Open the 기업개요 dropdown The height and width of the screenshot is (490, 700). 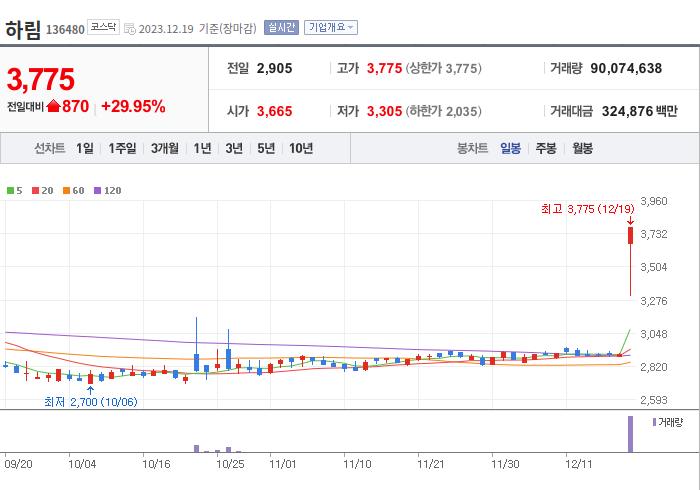coord(331,28)
